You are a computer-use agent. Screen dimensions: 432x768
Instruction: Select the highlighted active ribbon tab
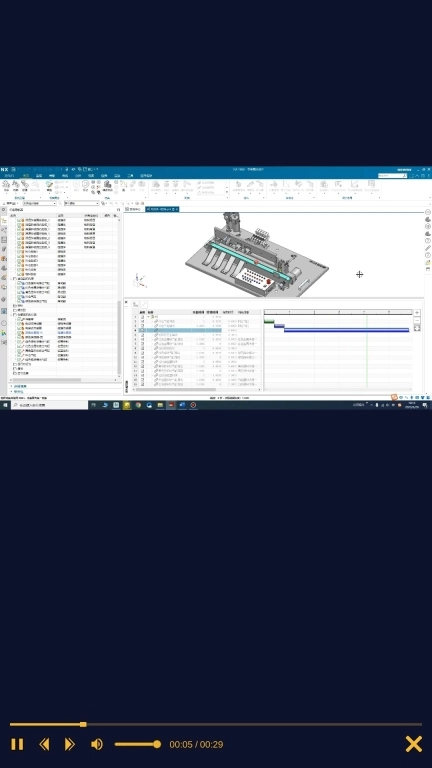[x=25, y=175]
